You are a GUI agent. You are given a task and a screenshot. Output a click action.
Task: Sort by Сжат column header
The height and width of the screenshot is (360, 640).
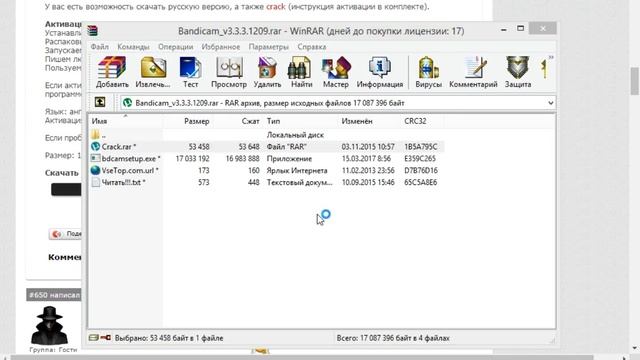pyautogui.click(x=238, y=121)
